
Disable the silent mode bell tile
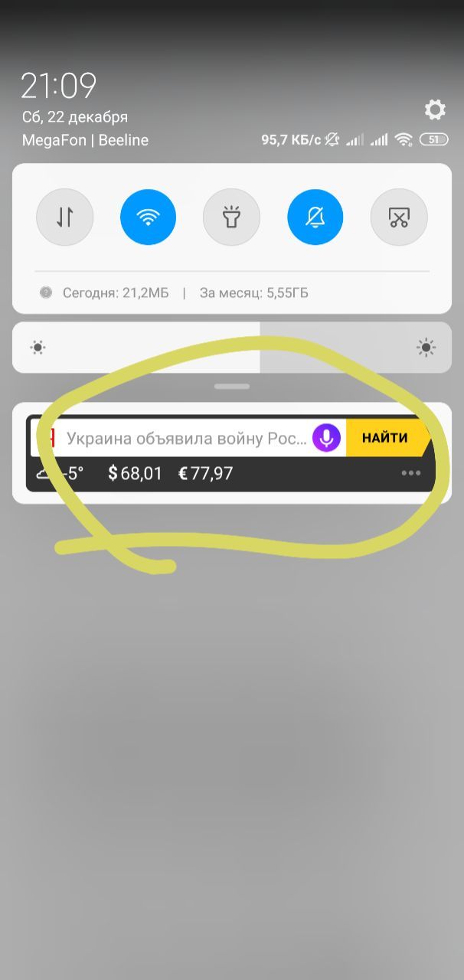(x=315, y=217)
